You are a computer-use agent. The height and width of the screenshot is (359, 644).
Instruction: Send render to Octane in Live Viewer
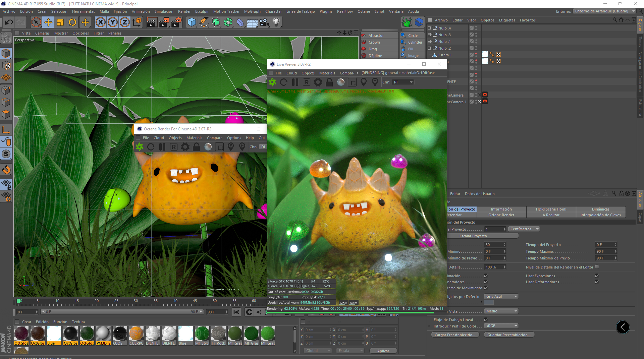coord(272,82)
